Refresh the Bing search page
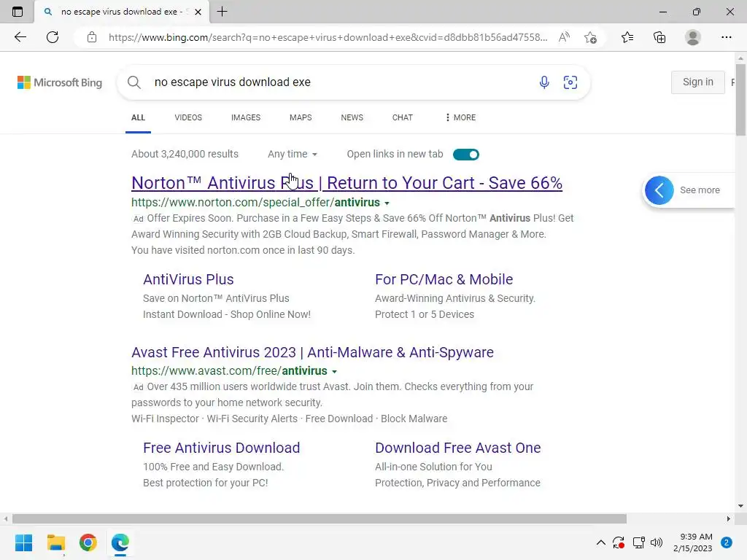Screen dimensions: 747x560 pyautogui.click(x=53, y=37)
